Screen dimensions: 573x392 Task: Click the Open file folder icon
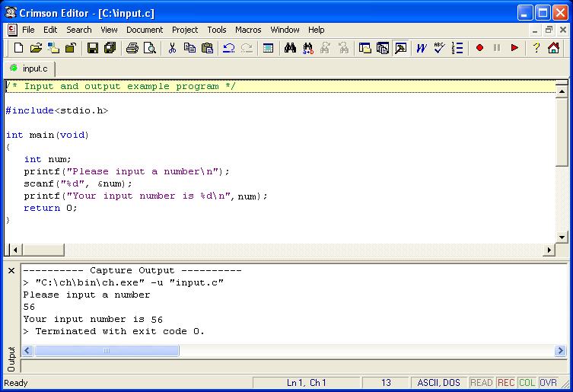(36, 49)
